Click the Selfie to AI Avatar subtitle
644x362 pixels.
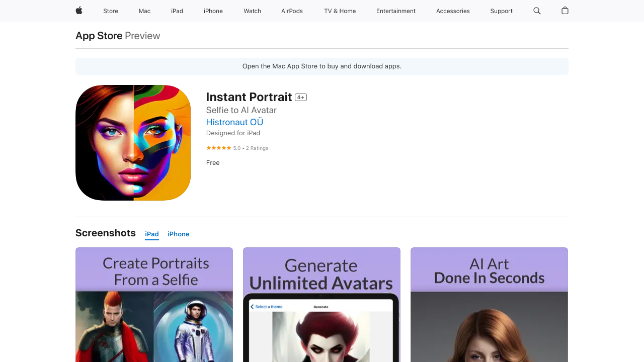pyautogui.click(x=242, y=110)
